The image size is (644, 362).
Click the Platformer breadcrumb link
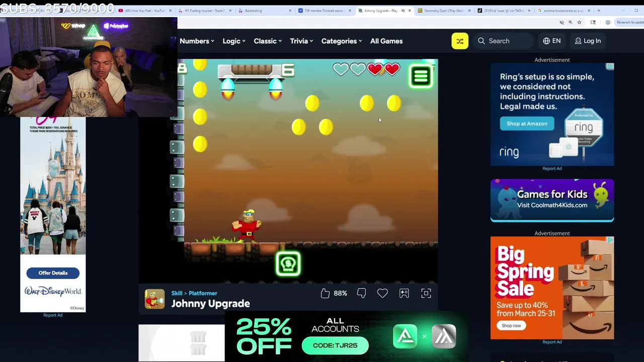pos(203,293)
